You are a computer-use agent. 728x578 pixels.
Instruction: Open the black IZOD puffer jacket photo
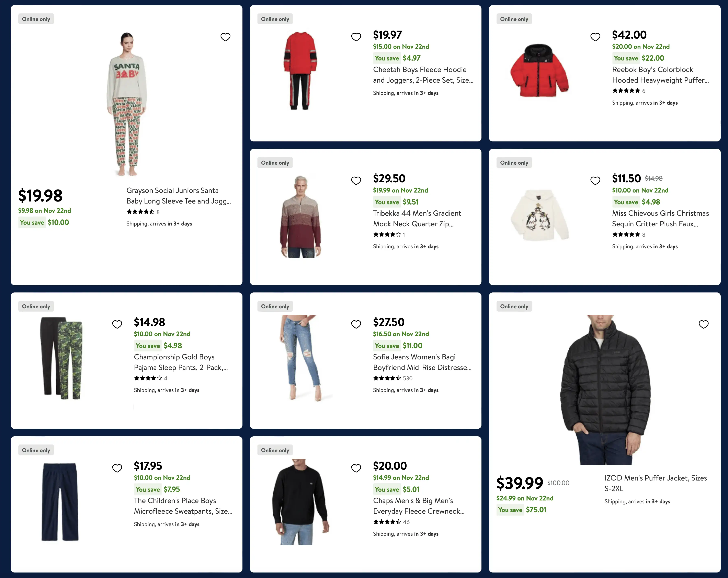(x=605, y=390)
